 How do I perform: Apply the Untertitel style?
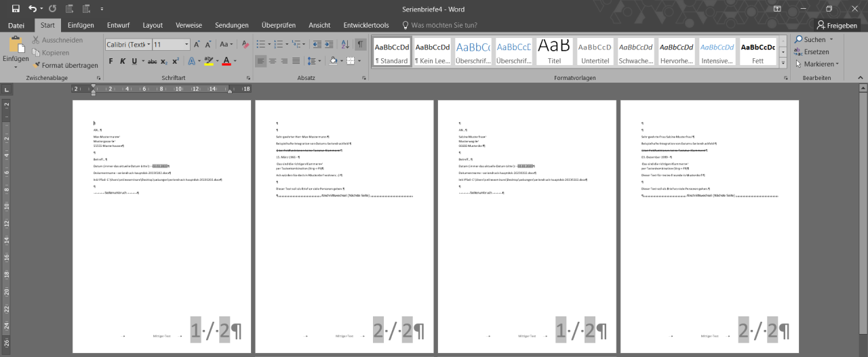[x=595, y=51]
